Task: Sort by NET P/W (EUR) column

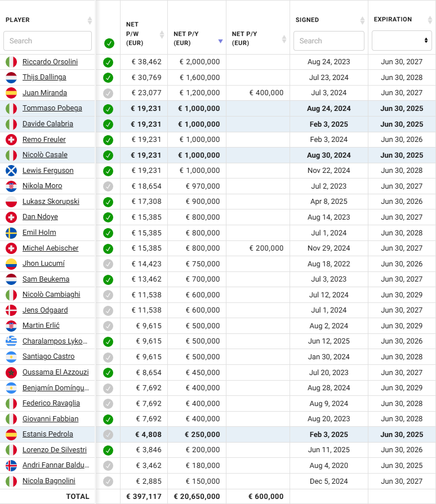Action: point(162,34)
